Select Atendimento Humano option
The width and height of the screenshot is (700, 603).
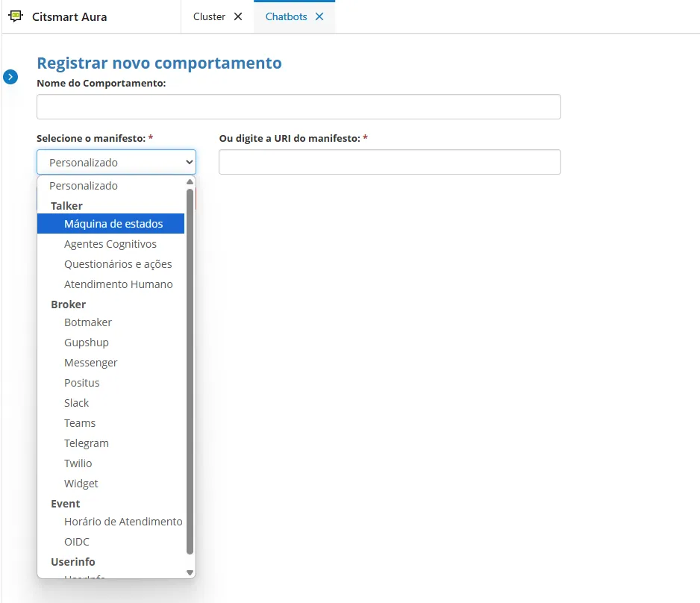(x=110, y=284)
